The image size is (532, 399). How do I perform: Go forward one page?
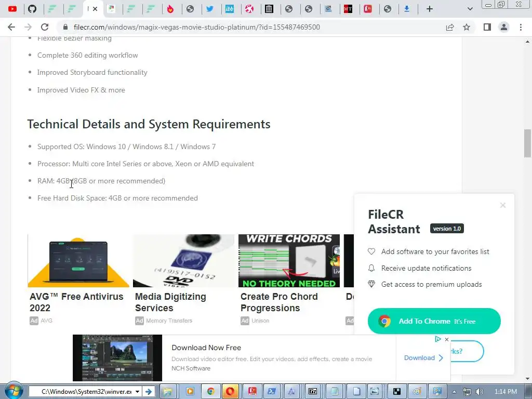28,27
